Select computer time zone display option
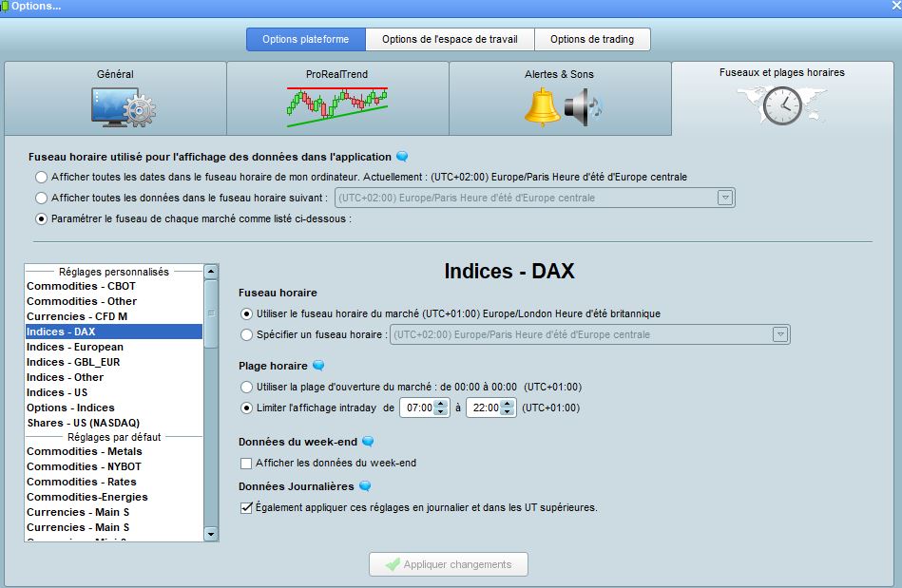Image resolution: width=902 pixels, height=588 pixels. [41, 177]
